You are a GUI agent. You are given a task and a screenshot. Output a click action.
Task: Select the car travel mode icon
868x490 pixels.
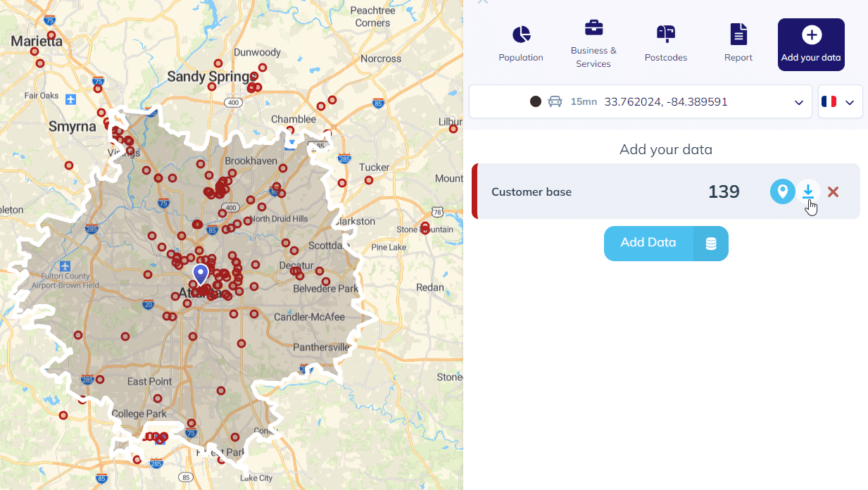click(x=555, y=101)
